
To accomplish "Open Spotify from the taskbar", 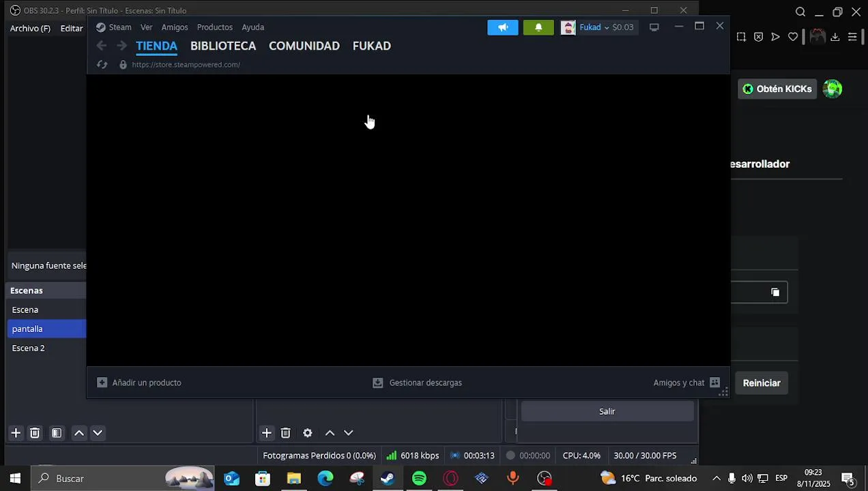I will coord(419,479).
